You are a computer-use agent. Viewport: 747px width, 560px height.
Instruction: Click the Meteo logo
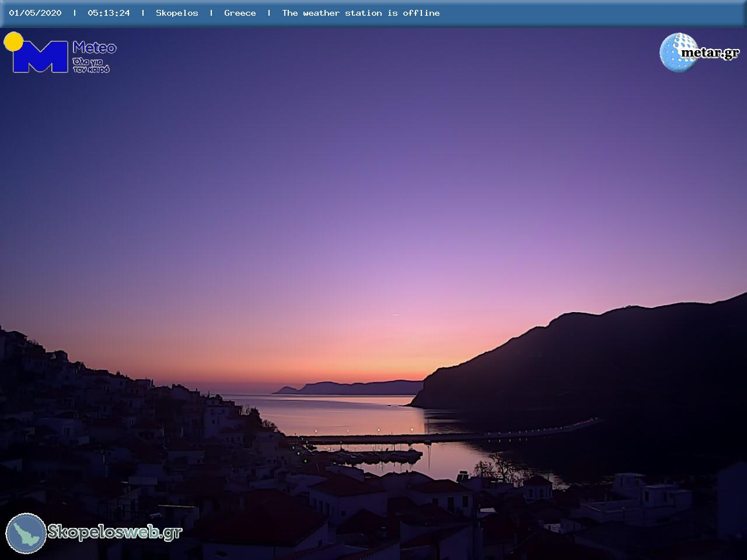(60, 52)
